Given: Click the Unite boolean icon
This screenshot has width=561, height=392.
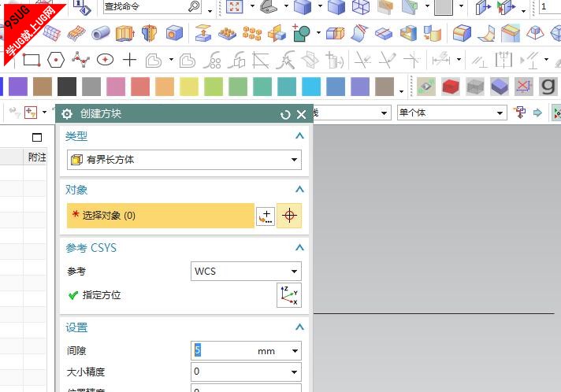Looking at the screenshot, I should pos(301,33).
